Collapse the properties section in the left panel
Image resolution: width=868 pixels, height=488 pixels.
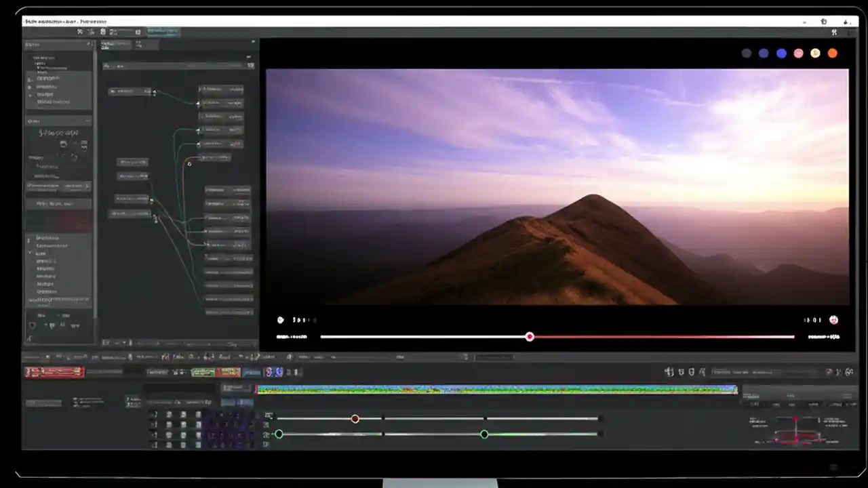[x=88, y=121]
